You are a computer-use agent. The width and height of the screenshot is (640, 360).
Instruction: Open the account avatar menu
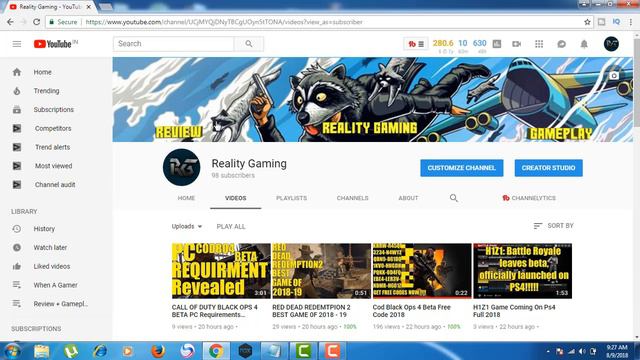click(x=611, y=44)
